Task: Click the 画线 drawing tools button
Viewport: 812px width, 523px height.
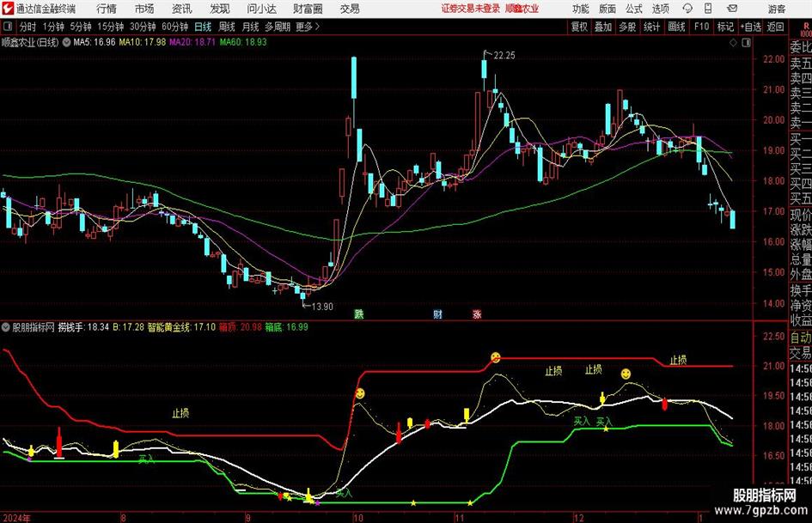Action: (x=677, y=27)
